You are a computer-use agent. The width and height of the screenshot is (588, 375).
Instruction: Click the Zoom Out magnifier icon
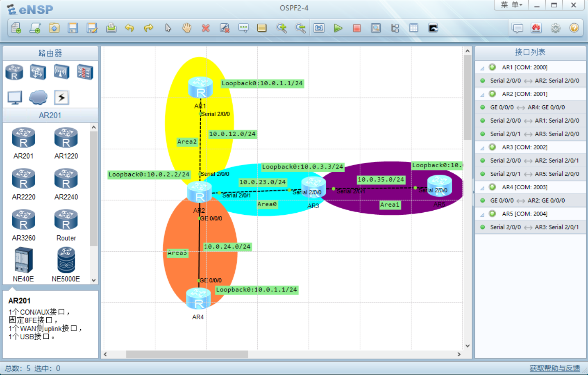[300, 28]
